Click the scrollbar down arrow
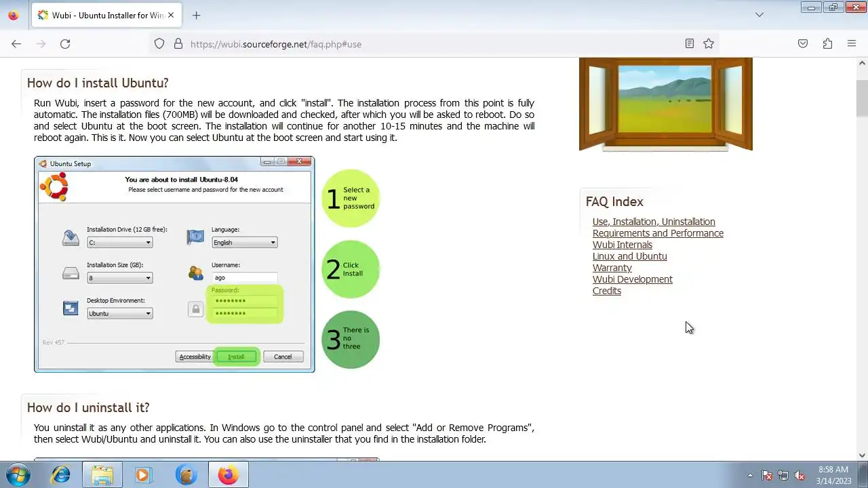Screen dimensions: 868x488 point(862,455)
